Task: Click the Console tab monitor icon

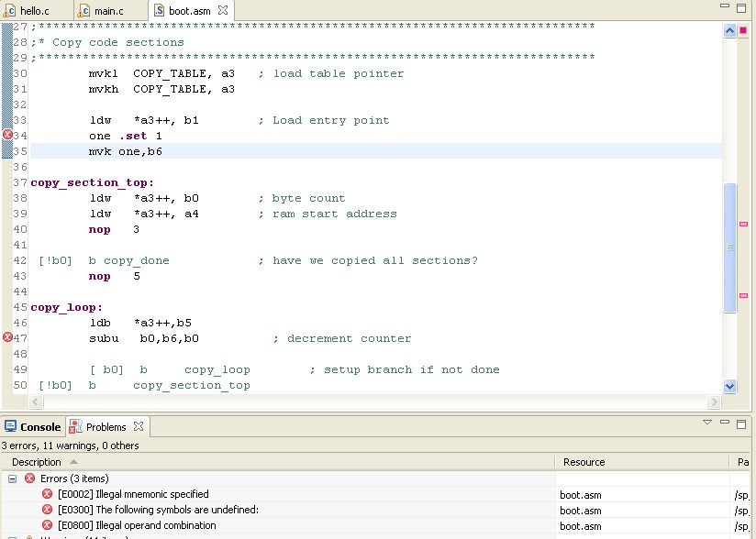Action: 10,426
